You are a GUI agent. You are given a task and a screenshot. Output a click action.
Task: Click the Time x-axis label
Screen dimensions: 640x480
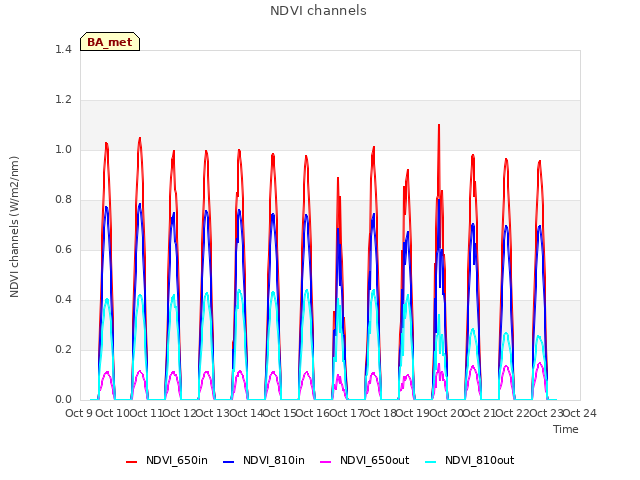click(566, 429)
